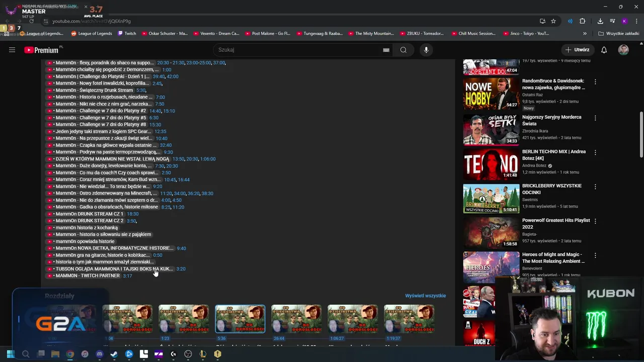Jump to timestamp 18:30 DRUNK STREAM CZ 1

point(132,214)
